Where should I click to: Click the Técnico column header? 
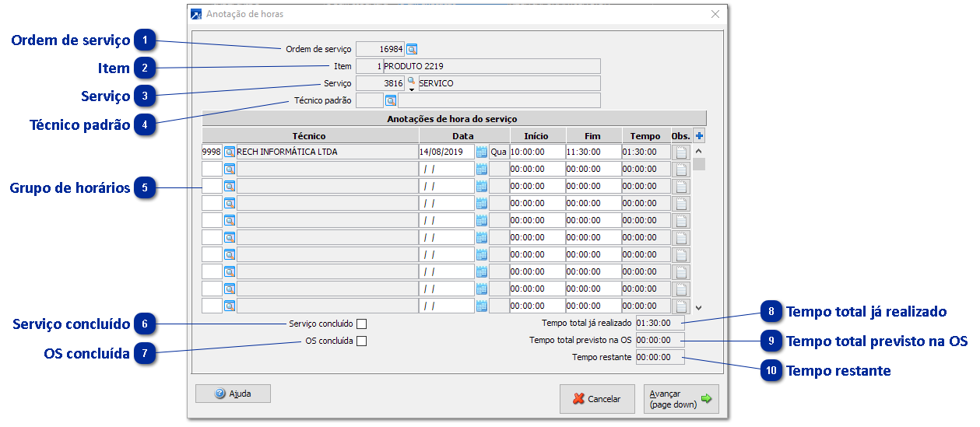click(x=310, y=136)
